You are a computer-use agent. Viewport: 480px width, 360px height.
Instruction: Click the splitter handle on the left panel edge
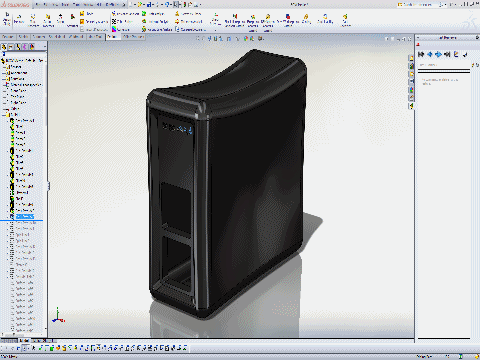(x=49, y=186)
